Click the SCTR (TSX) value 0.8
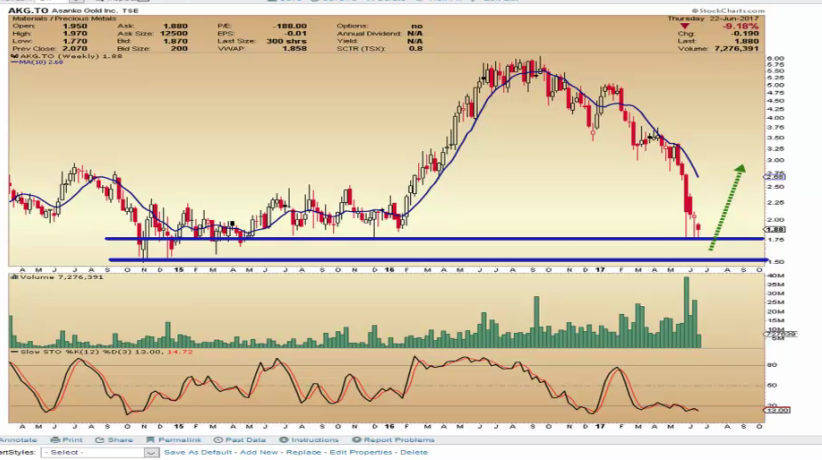 415,48
